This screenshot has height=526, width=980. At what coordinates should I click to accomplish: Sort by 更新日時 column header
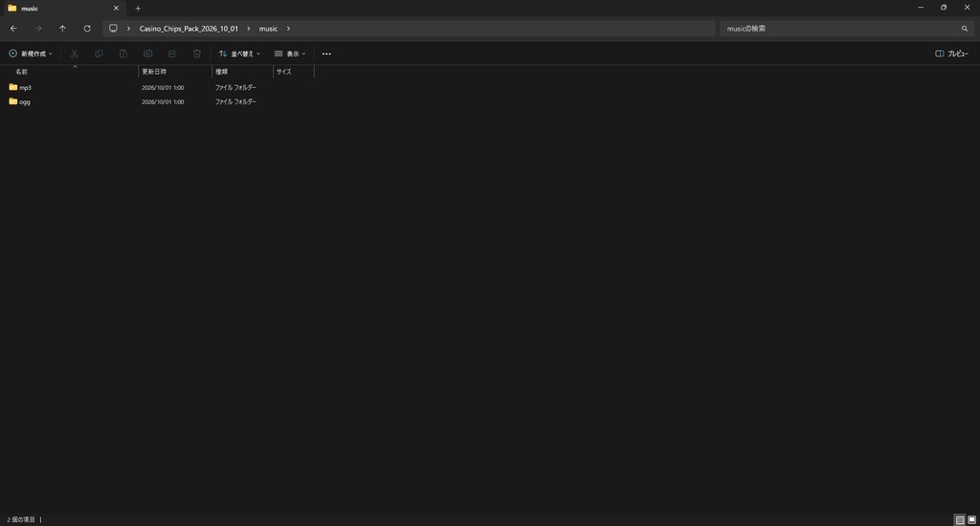pos(154,72)
